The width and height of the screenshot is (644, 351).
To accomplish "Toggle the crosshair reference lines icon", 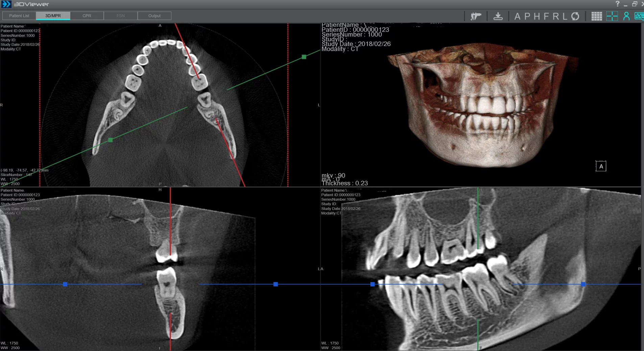I will tap(612, 16).
